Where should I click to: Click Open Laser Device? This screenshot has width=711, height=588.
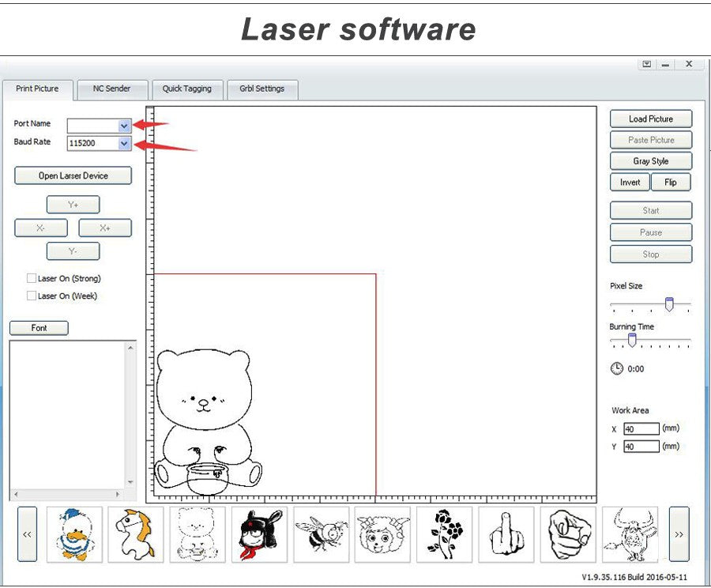(x=72, y=175)
